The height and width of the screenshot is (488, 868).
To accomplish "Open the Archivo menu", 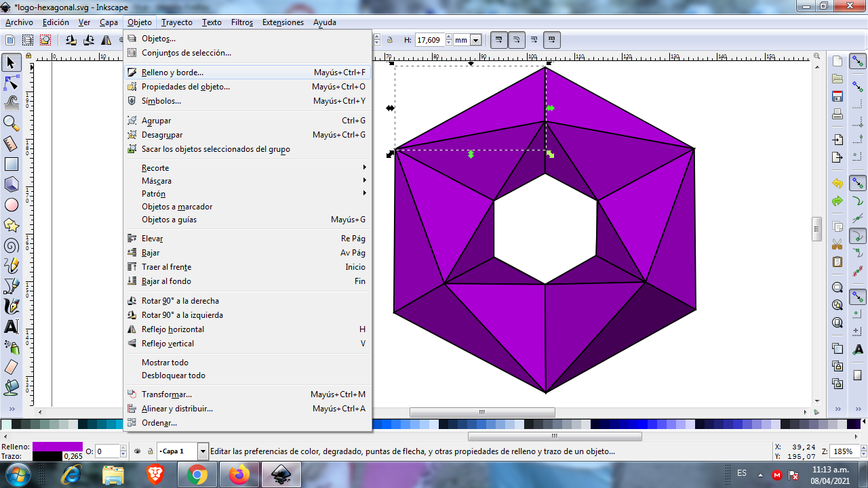I will (19, 22).
